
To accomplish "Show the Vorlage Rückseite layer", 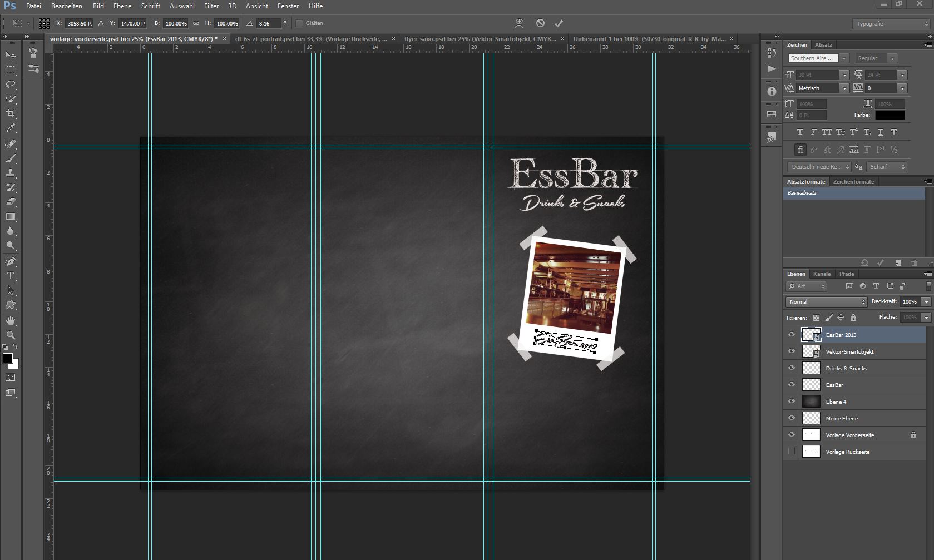I will click(x=792, y=452).
